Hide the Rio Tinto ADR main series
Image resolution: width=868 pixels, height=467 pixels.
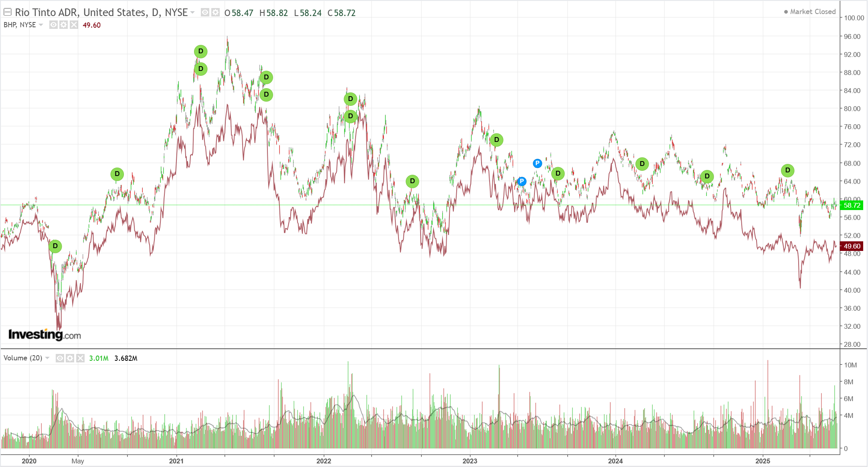click(x=205, y=12)
